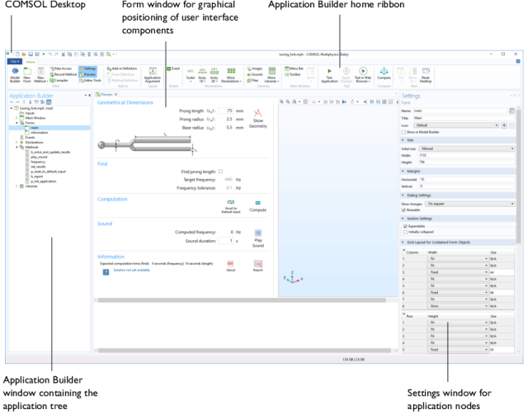
Task: Select the Preview tab
Action: [x=106, y=95]
